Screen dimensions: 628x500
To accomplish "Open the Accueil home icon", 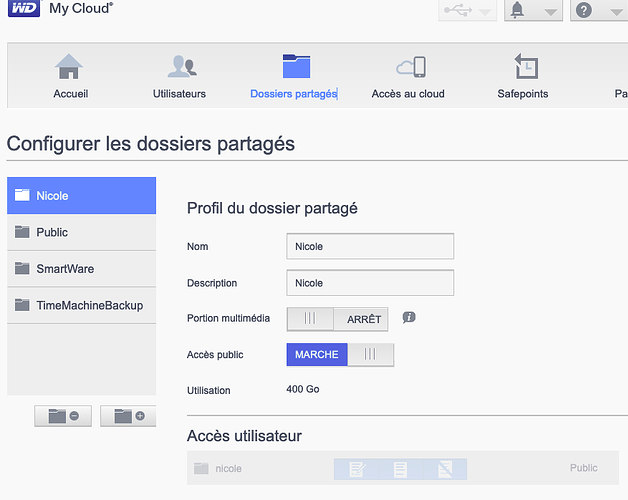I will coord(69,67).
